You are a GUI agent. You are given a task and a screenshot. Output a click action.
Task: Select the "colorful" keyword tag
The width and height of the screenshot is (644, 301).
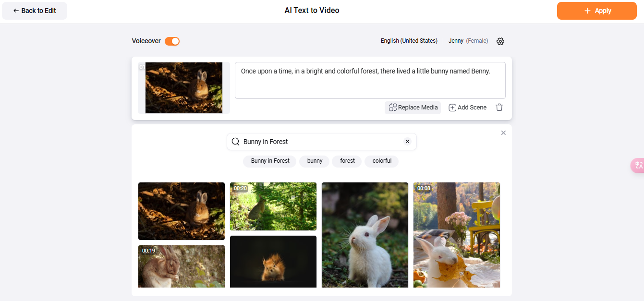[x=382, y=161]
